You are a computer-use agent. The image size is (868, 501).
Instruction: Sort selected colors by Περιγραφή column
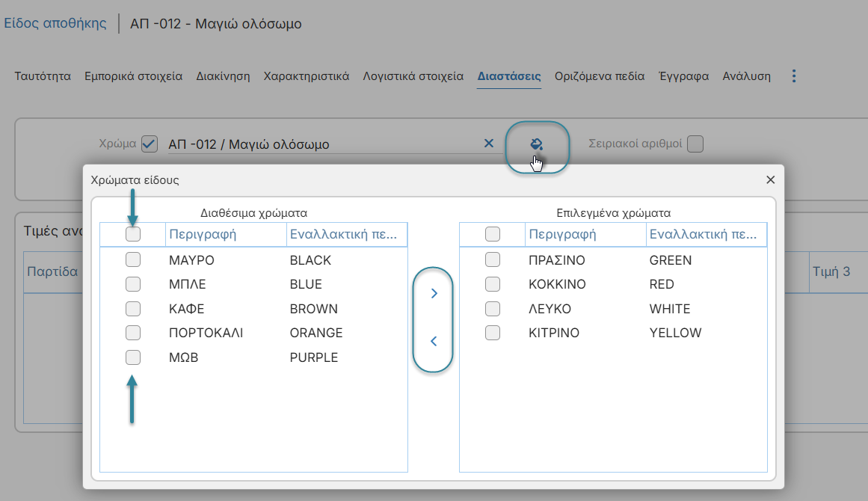585,234
